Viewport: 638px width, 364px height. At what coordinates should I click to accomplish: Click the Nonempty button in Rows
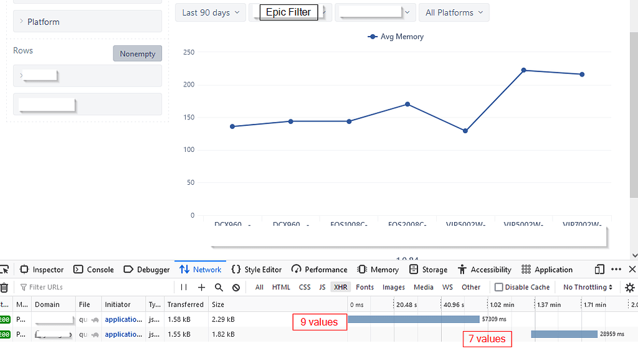click(137, 54)
